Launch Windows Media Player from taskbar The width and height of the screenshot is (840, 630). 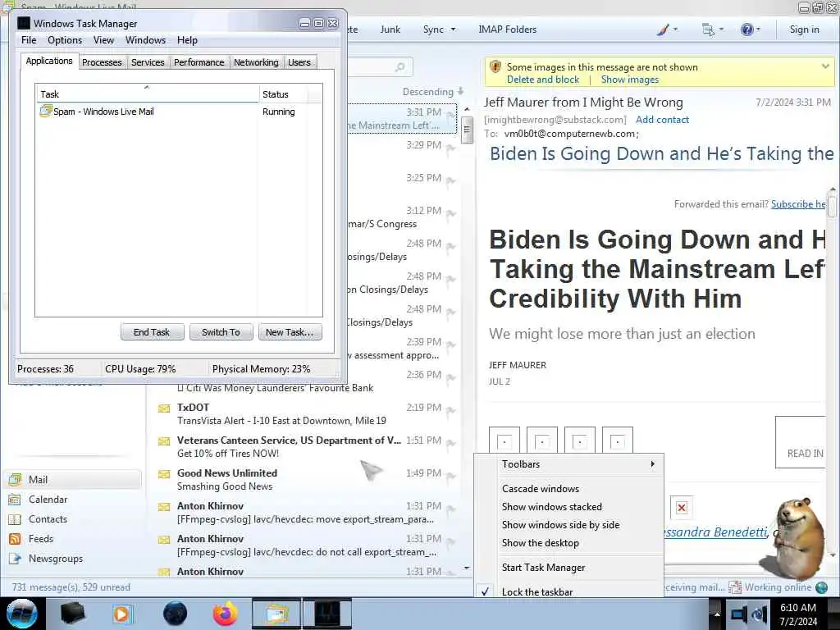pos(122,614)
